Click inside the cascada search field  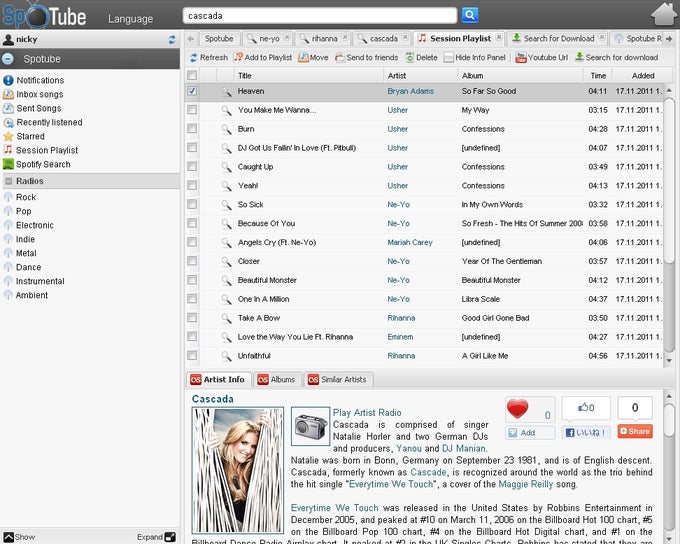tap(320, 16)
